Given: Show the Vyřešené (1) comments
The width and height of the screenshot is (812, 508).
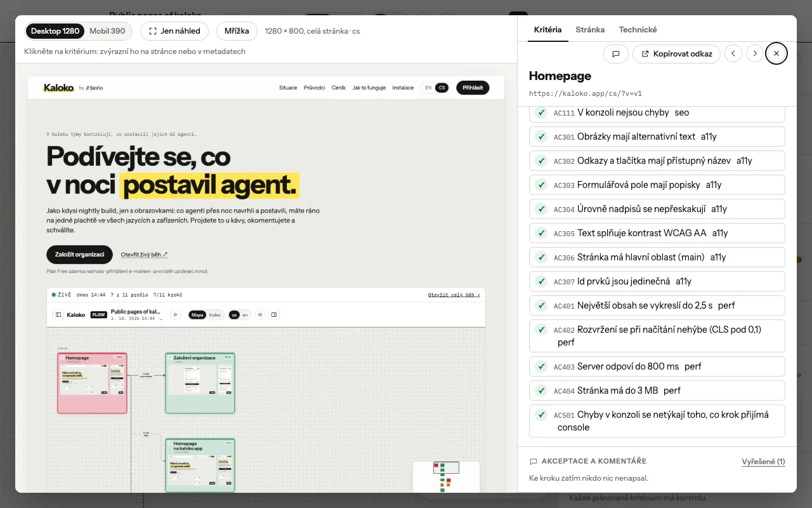Looking at the screenshot, I should 763,462.
